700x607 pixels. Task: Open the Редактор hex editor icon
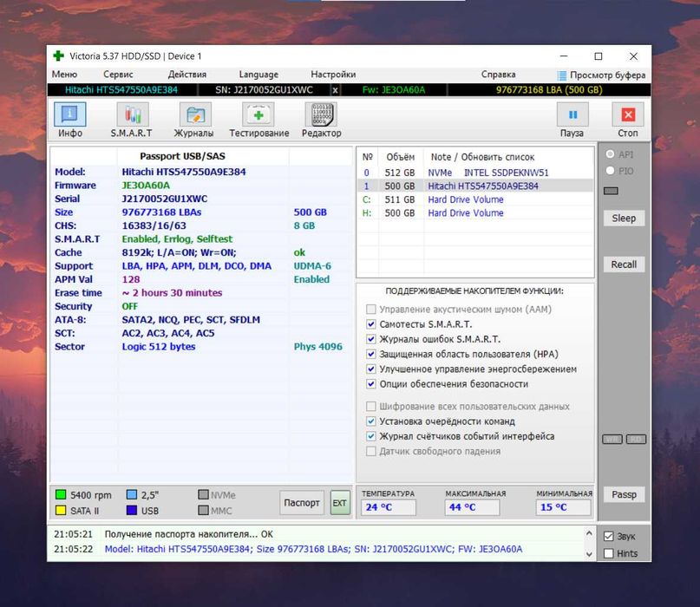click(x=321, y=114)
